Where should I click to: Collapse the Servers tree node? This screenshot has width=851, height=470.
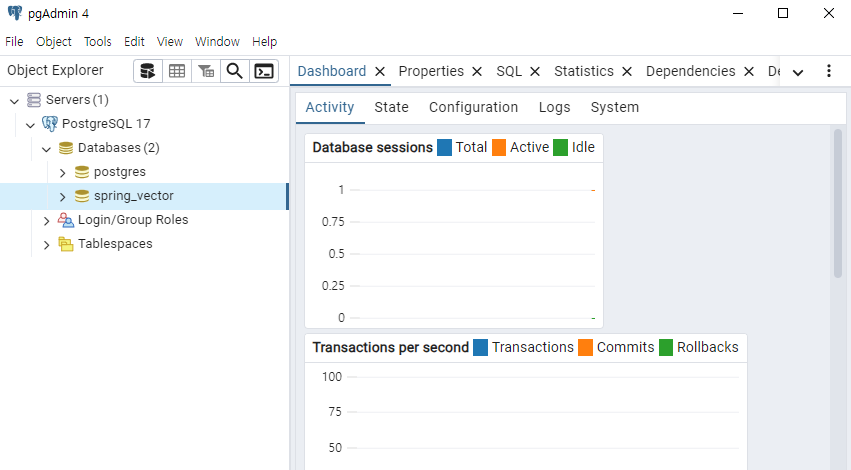tap(15, 101)
